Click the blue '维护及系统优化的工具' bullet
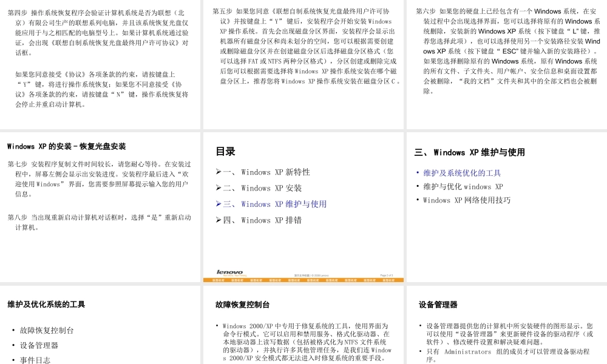This screenshot has width=607, height=364. tap(461, 173)
